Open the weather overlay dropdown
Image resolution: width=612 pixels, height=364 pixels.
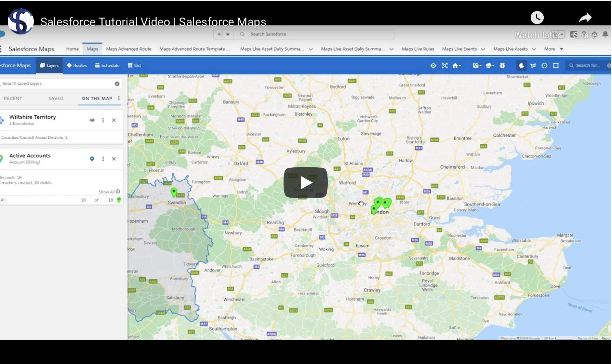(490, 66)
